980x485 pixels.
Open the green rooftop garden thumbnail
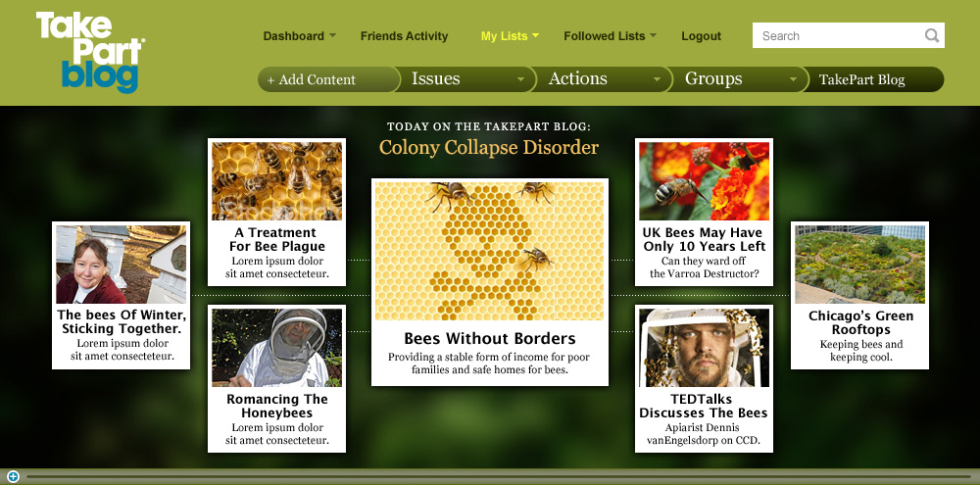859,265
